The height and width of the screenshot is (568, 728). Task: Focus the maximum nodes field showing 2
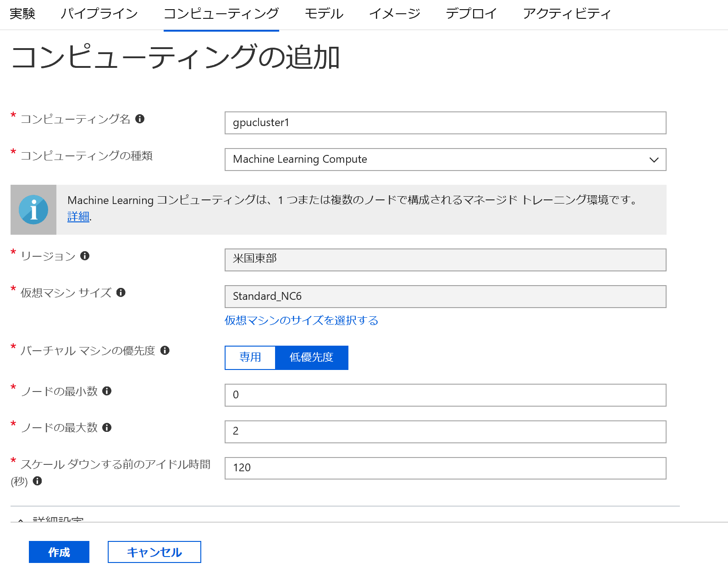click(445, 432)
